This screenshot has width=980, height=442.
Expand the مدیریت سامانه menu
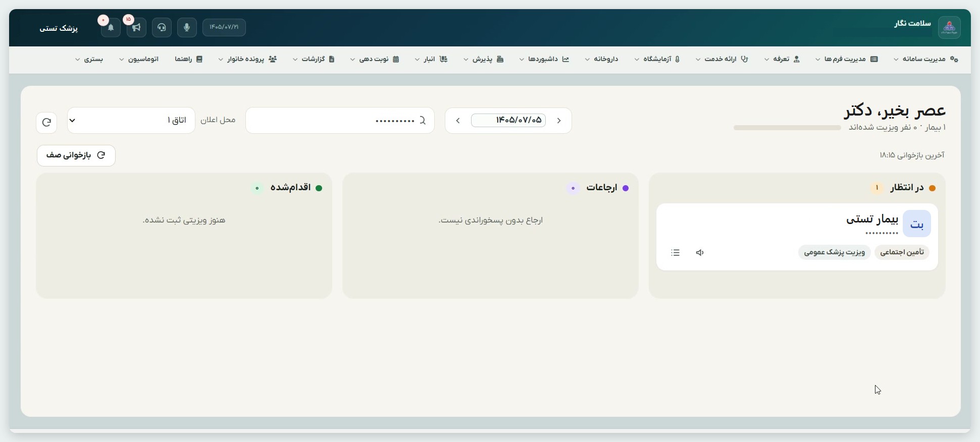pos(926,59)
